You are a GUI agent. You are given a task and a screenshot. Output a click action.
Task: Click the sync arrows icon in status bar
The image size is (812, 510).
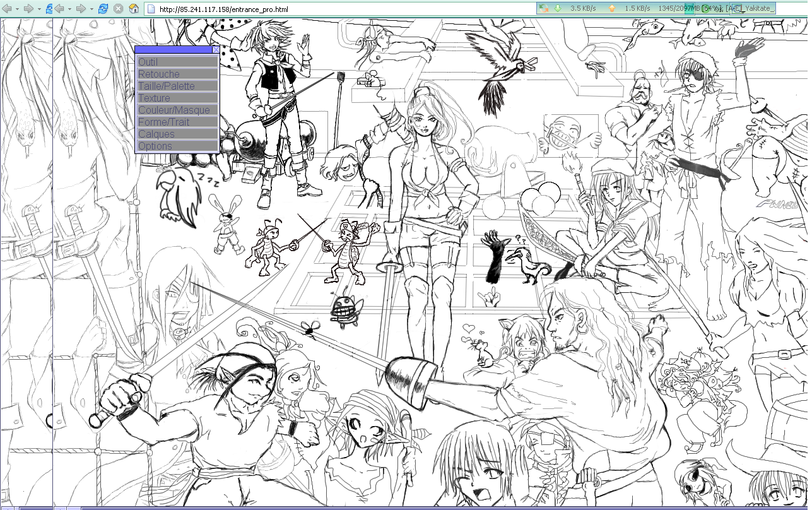[543, 8]
